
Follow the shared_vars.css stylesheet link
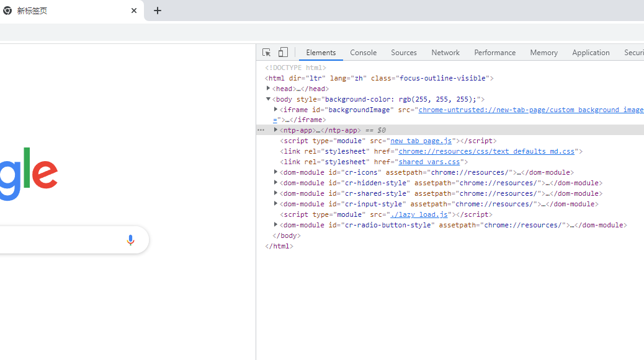pyautogui.click(x=429, y=162)
